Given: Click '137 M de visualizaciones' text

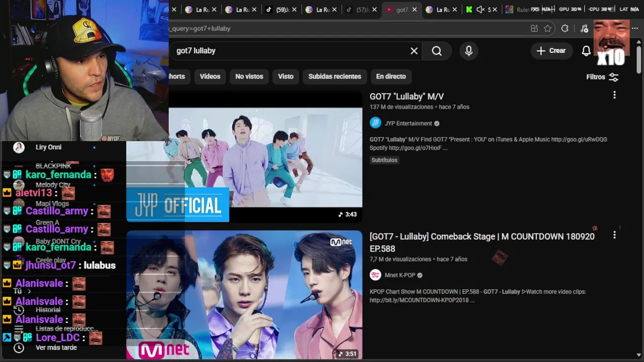Looking at the screenshot, I should click(401, 107).
